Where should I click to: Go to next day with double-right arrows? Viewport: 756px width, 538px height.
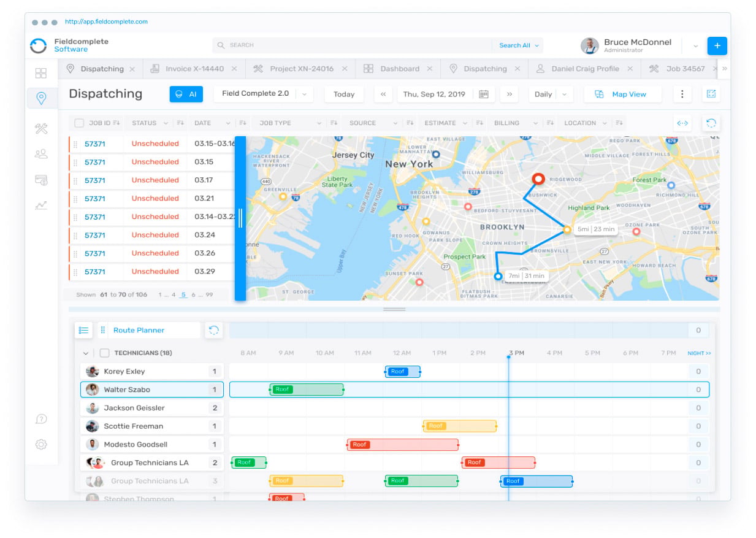[509, 94]
